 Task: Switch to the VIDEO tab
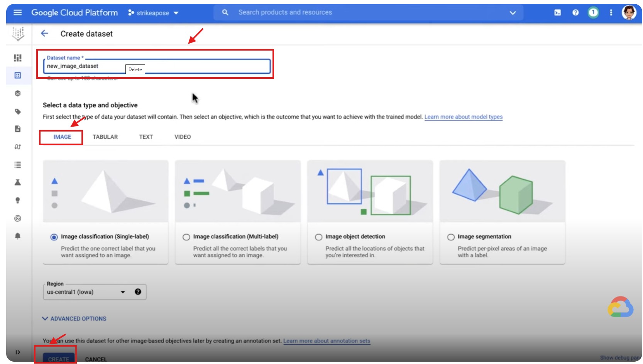(183, 137)
